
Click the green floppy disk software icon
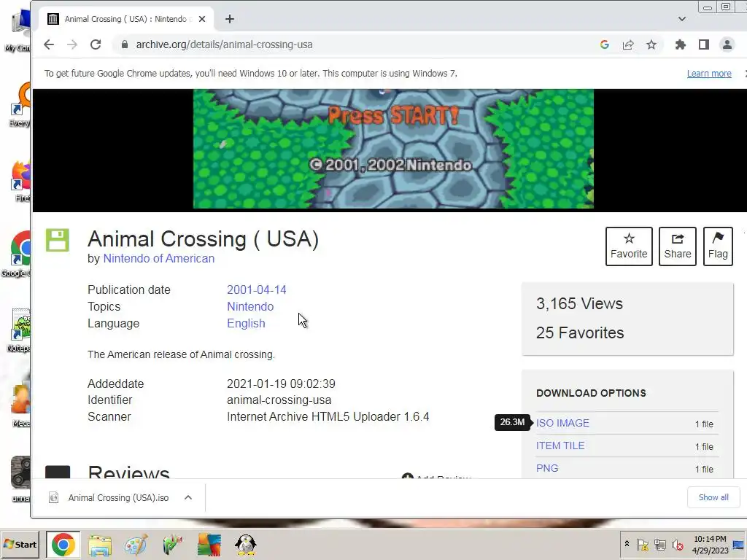click(58, 240)
